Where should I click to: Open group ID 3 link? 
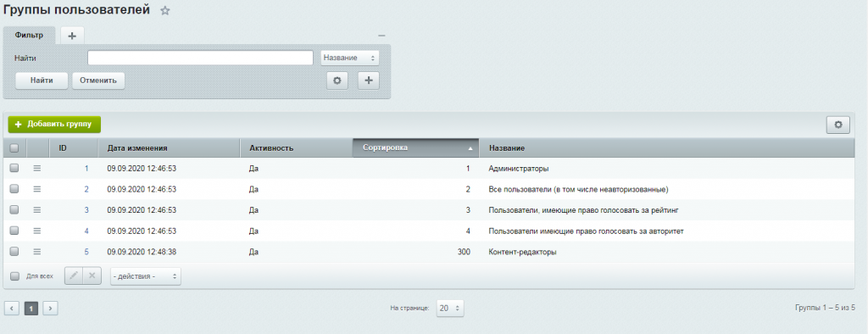[x=86, y=210]
